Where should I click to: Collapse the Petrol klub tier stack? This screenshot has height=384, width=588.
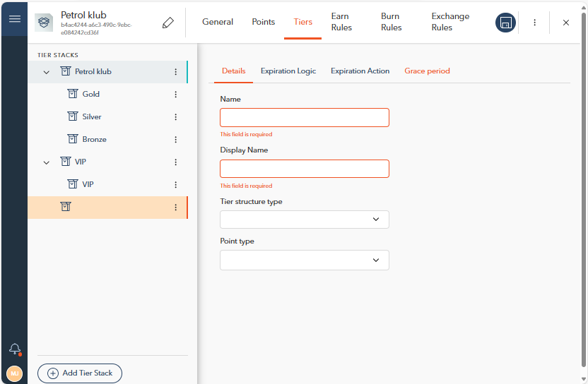coord(46,72)
